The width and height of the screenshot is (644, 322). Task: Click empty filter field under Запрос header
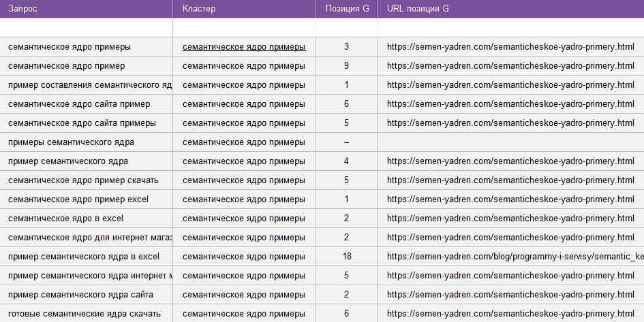point(86,28)
